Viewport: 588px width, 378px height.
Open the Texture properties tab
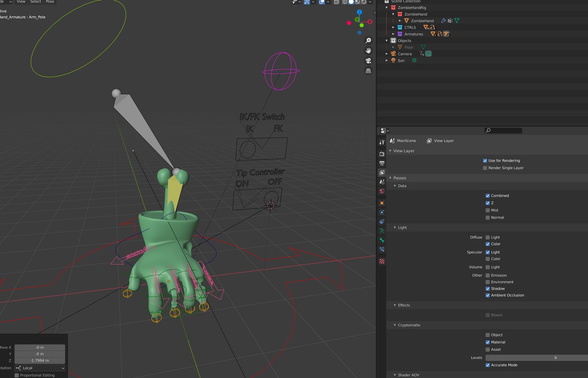382,261
